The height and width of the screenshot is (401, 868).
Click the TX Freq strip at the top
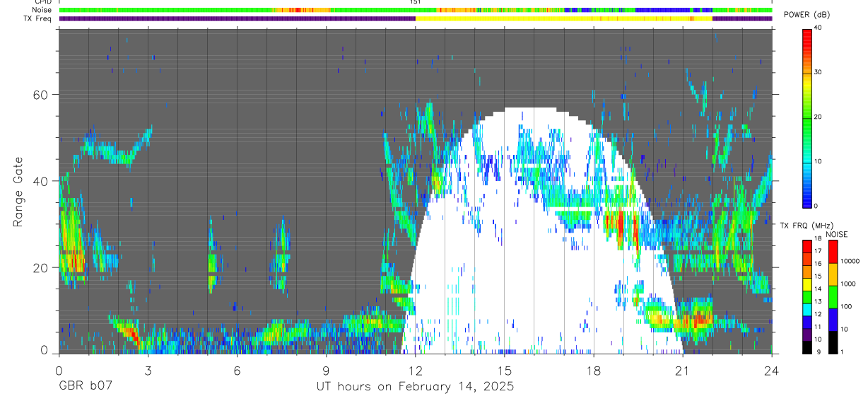[416, 18]
